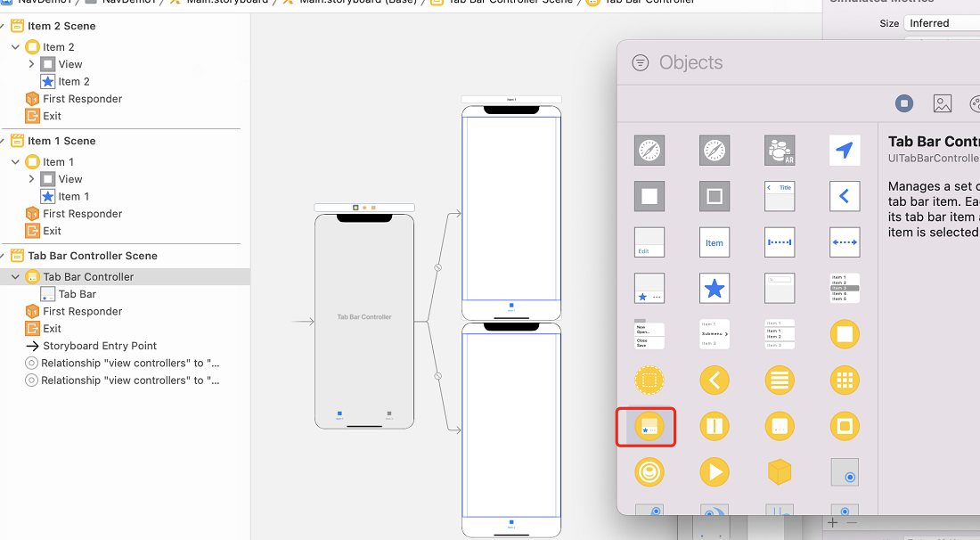The height and width of the screenshot is (540, 980).
Task: Open the Size Inferred dropdown
Action: (x=942, y=23)
